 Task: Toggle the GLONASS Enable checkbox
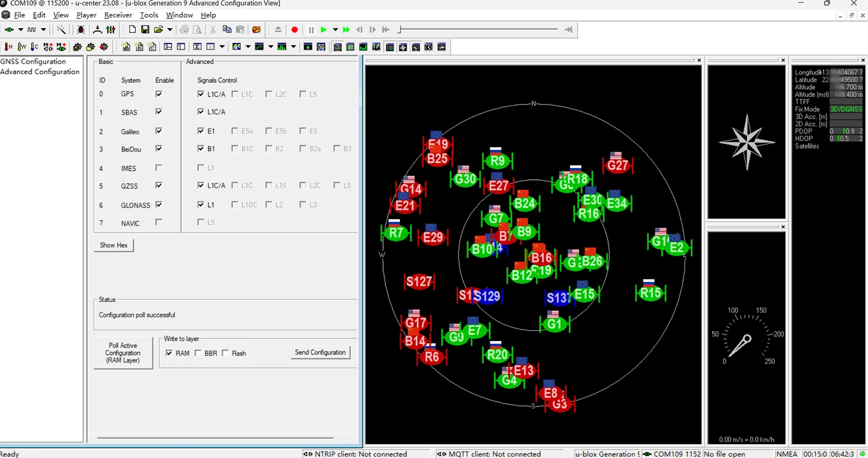click(x=159, y=205)
